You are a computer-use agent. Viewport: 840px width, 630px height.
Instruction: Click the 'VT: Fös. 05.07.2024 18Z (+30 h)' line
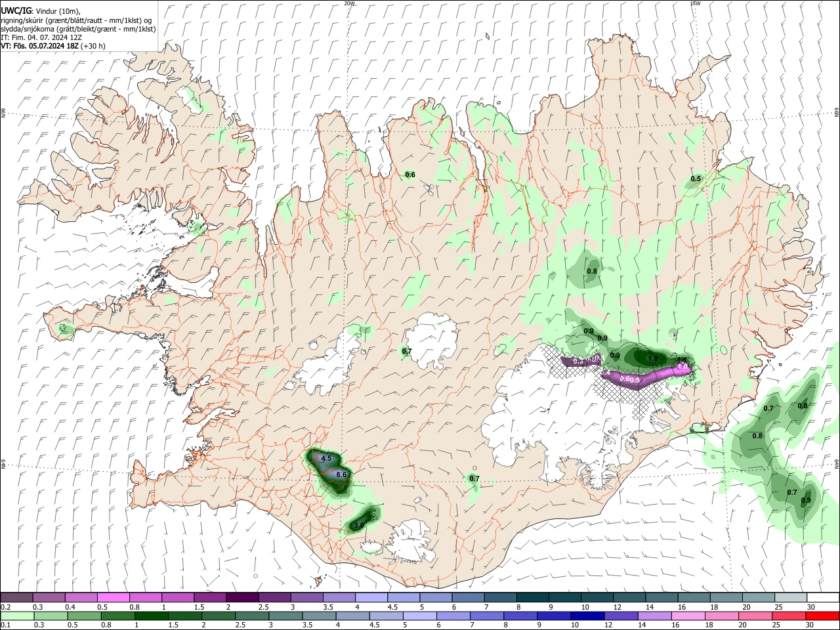tap(52, 46)
